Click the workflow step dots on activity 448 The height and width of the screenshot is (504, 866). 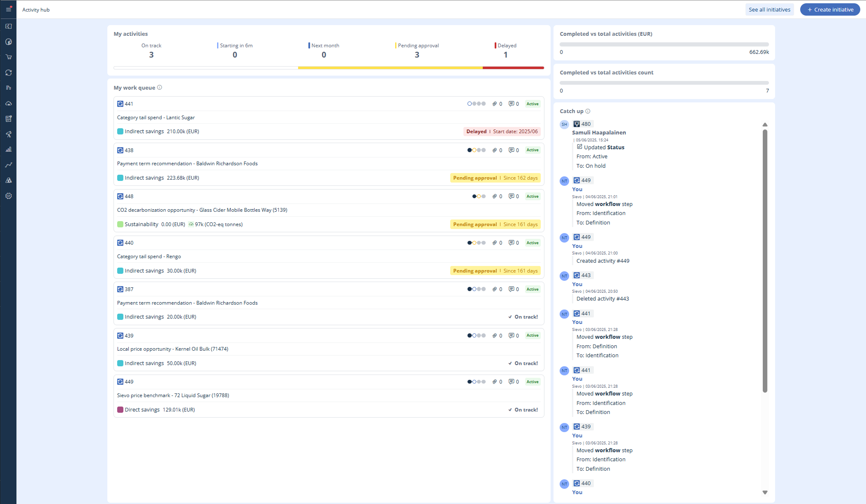tap(479, 197)
